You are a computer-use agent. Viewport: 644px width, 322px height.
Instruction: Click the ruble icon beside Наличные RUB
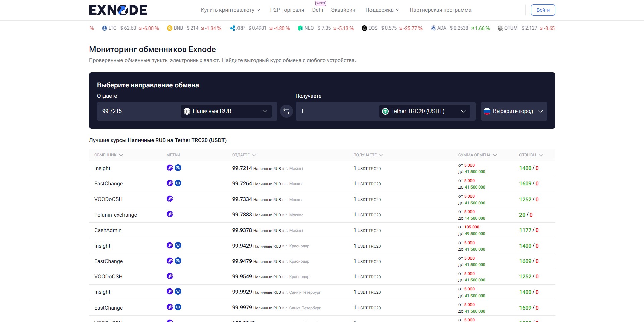[187, 111]
